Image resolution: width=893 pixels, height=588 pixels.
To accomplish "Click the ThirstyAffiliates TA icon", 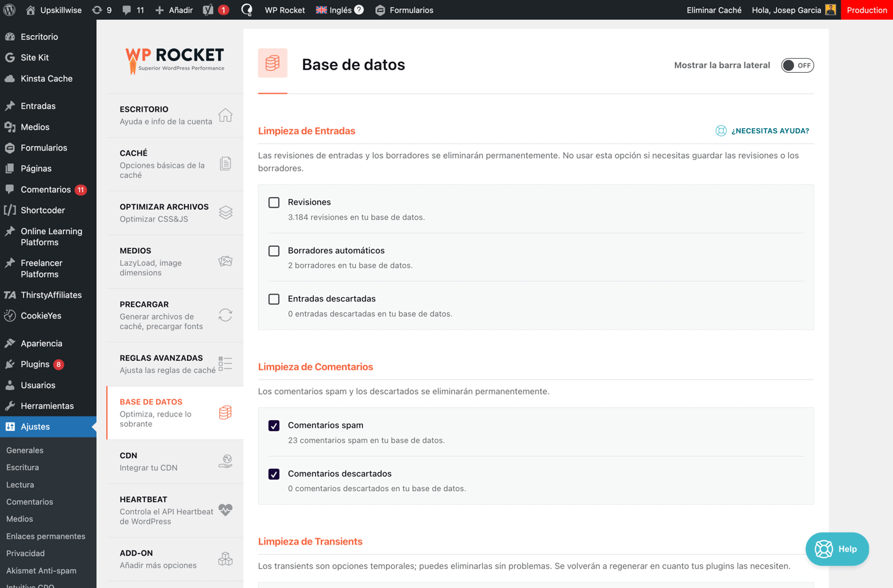I will tap(10, 295).
